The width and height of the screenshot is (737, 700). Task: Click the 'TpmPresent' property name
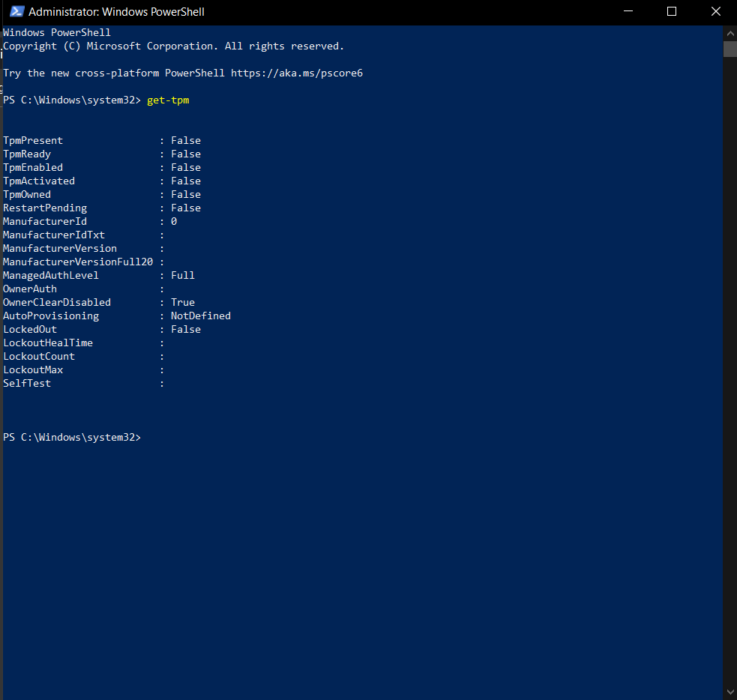(x=33, y=140)
